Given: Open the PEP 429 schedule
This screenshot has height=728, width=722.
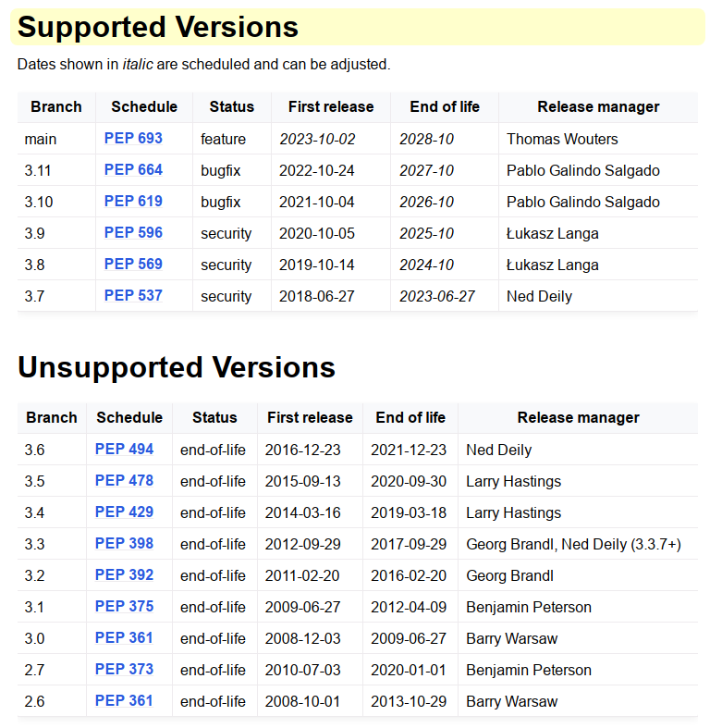Looking at the screenshot, I should click(x=124, y=512).
